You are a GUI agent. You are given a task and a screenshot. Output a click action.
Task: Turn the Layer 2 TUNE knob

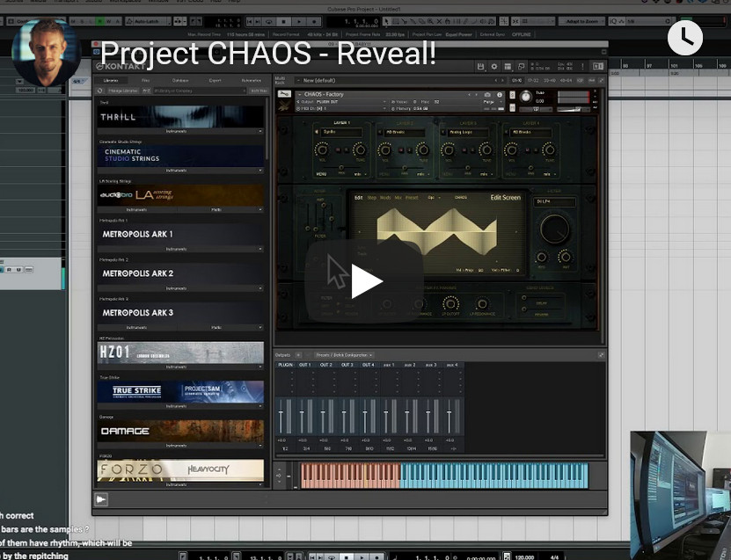[x=423, y=149]
